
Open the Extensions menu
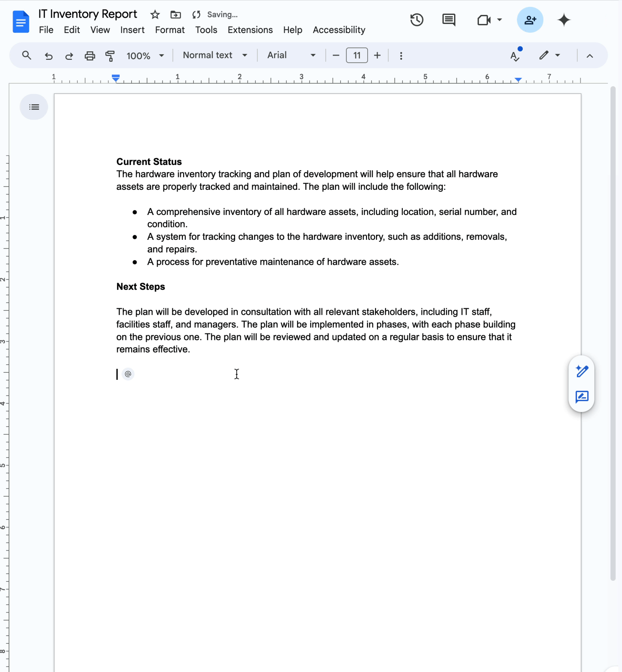coord(250,30)
